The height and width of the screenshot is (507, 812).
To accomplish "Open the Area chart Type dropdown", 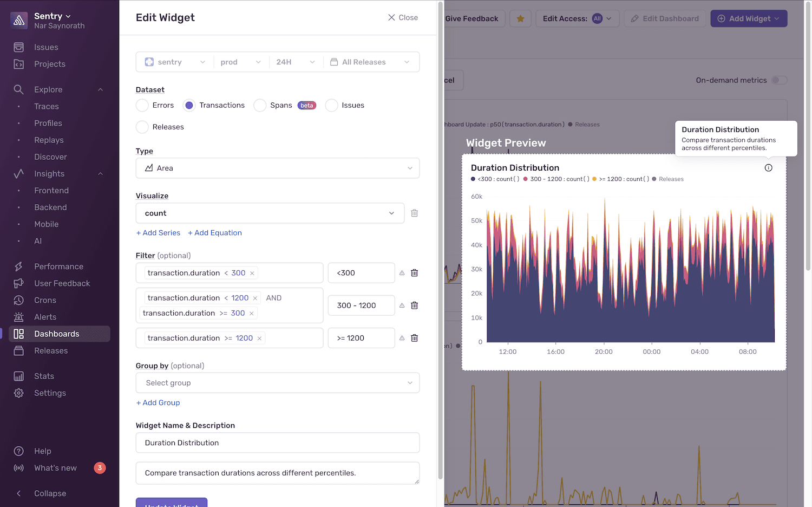I will 278,168.
